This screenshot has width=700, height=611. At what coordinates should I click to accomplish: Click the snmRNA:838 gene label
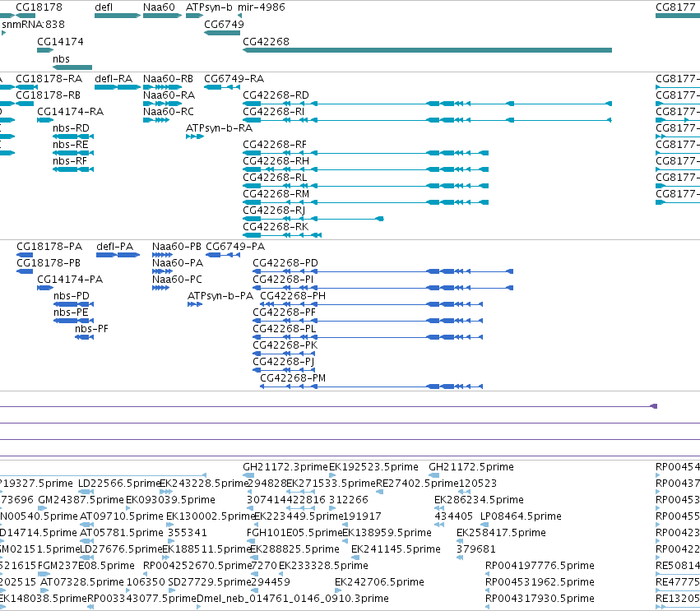pos(33,24)
